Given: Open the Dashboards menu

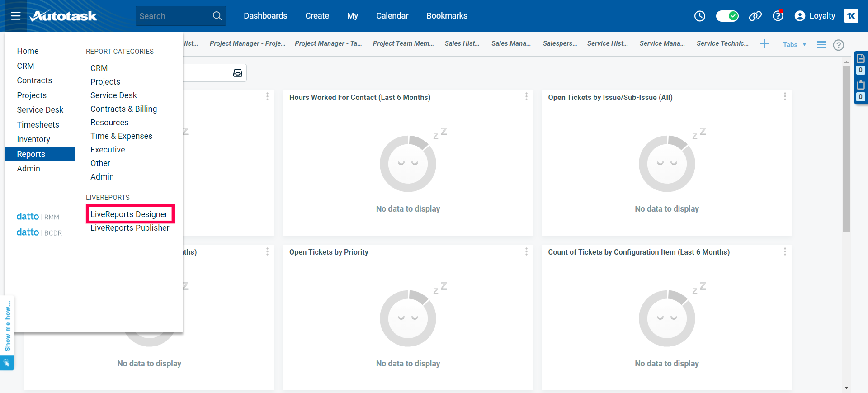Looking at the screenshot, I should (x=265, y=16).
